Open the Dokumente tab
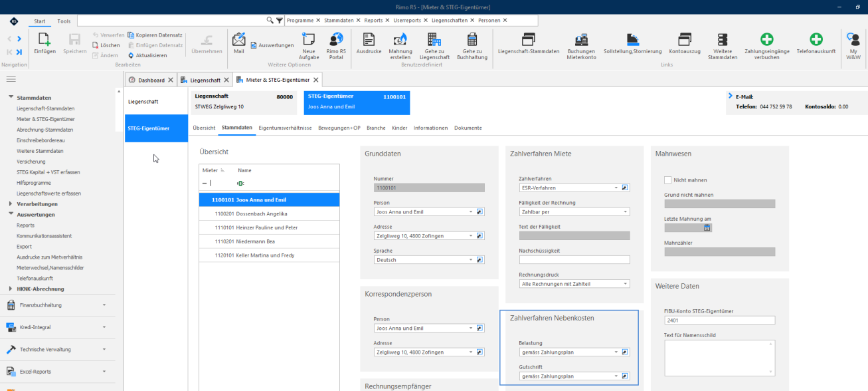Screen dimensions: 868x391 click(x=468, y=128)
